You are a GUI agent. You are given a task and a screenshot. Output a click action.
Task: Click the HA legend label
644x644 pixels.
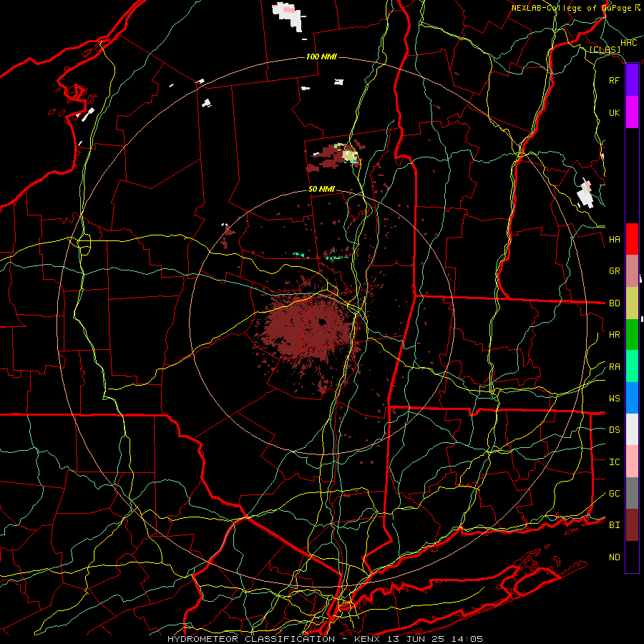[614, 239]
